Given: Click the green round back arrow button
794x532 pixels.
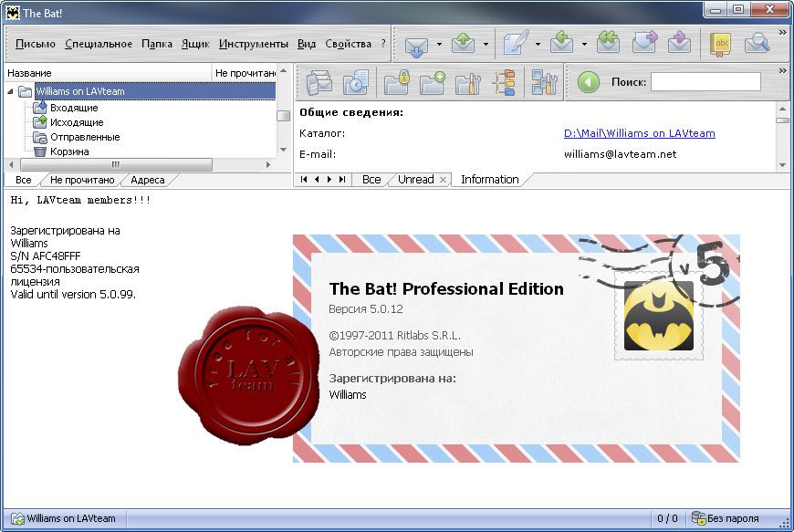Looking at the screenshot, I should pyautogui.click(x=588, y=82).
